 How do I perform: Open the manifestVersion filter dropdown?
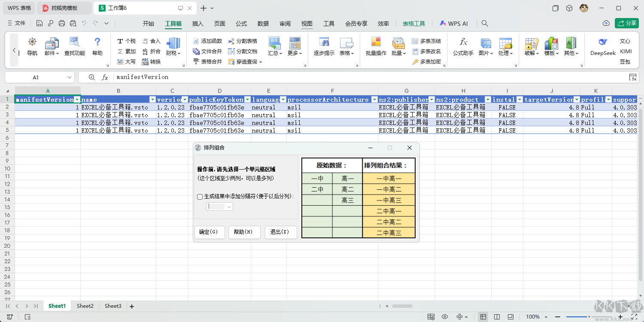77,100
